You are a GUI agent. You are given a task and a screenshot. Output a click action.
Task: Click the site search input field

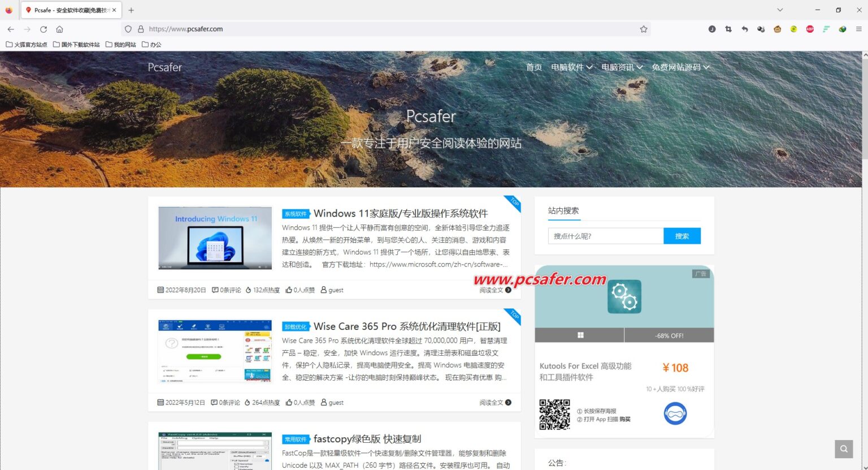click(x=605, y=236)
